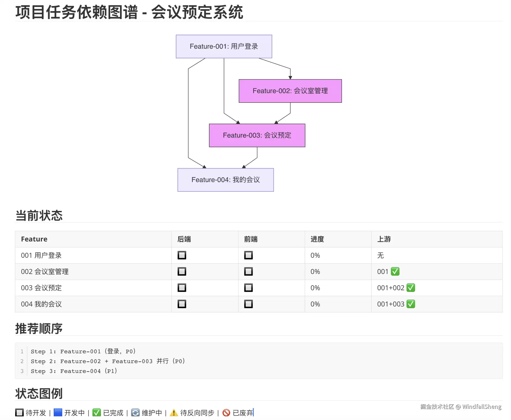
Task: Click the green check next to 001+003
Action: [411, 304]
